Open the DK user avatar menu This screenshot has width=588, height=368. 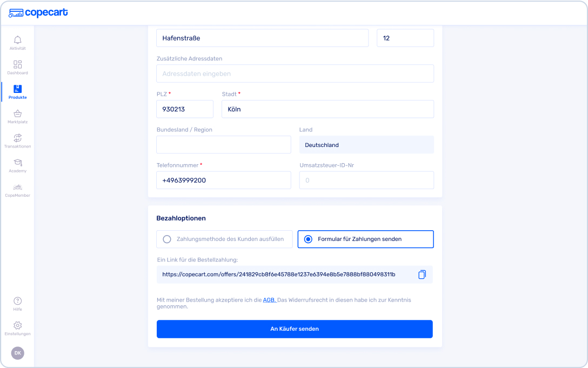[x=18, y=353]
